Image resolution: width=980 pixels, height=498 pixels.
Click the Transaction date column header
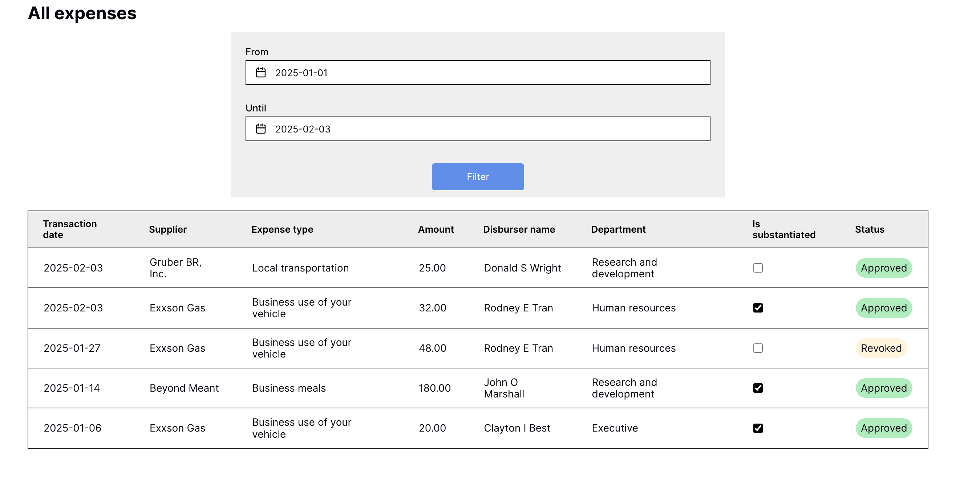click(70, 229)
